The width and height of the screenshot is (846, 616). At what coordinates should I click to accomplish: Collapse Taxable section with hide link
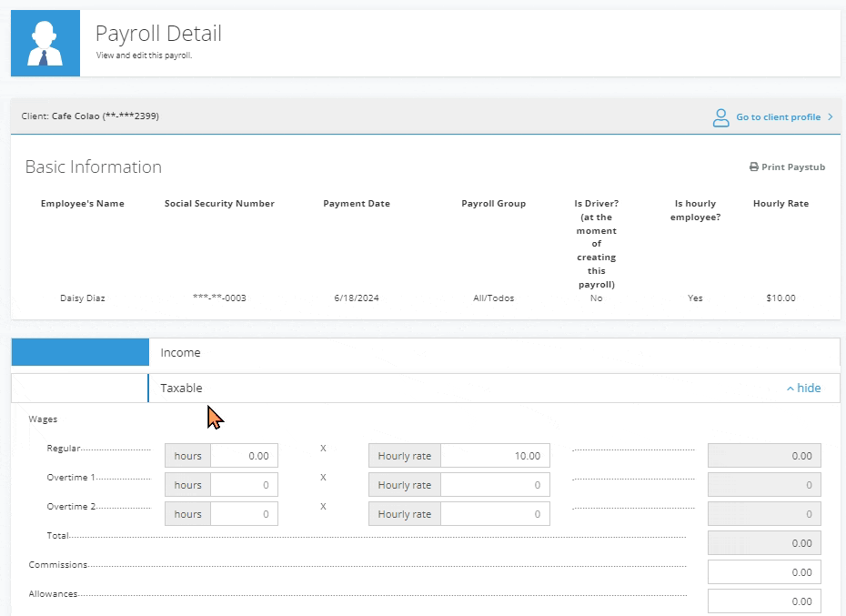point(803,389)
